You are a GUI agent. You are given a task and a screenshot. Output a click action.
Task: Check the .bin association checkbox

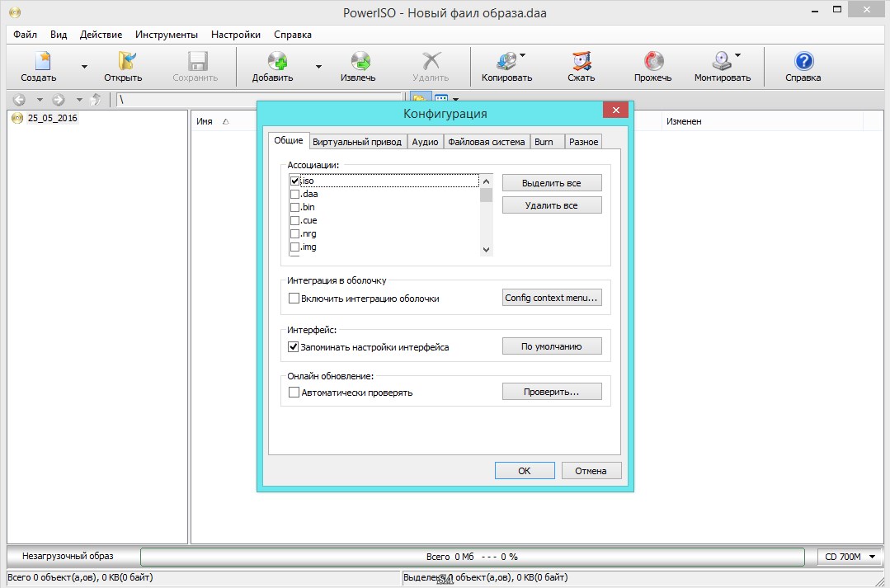(x=294, y=207)
